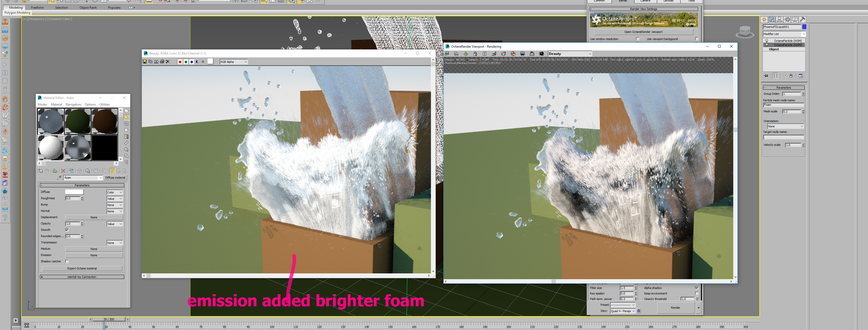Expand the mental ray Connection rollout

pyautogui.click(x=82, y=277)
